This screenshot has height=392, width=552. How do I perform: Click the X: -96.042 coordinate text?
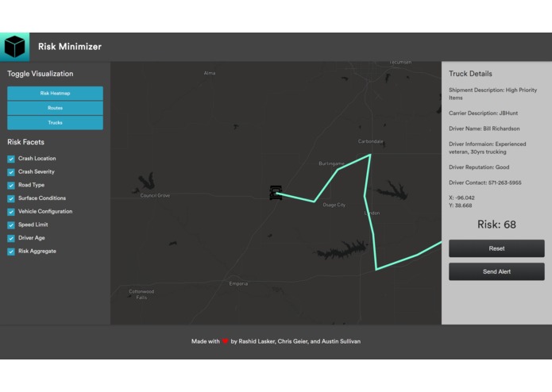point(461,198)
